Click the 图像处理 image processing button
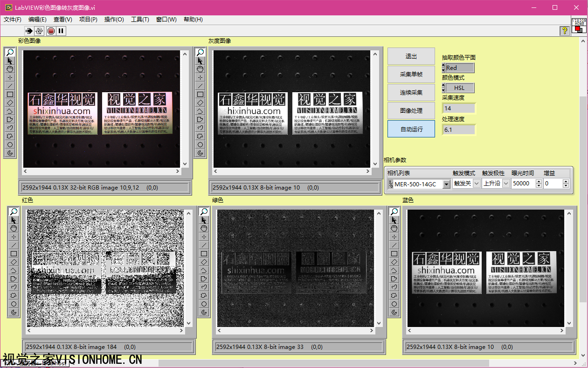The image size is (588, 368). point(411,111)
